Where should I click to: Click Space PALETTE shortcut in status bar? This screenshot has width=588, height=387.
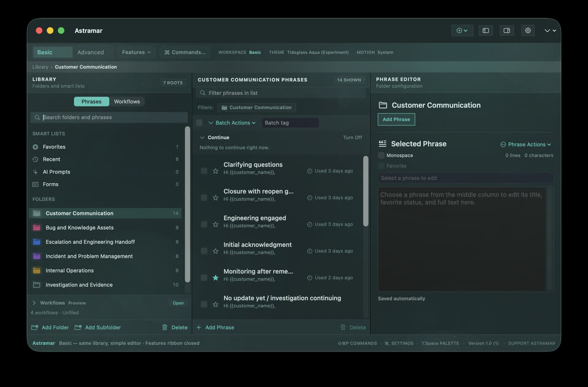pyautogui.click(x=440, y=343)
